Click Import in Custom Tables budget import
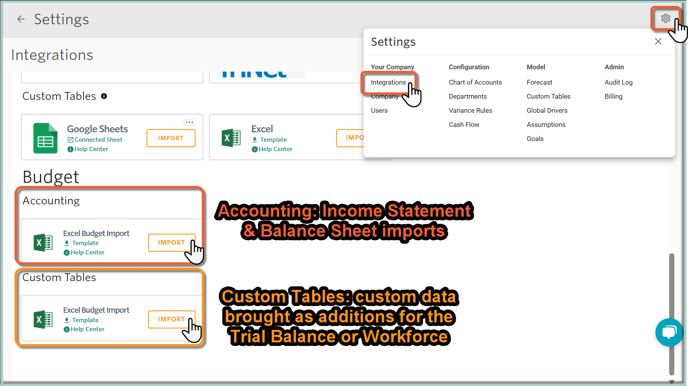The width and height of the screenshot is (688, 386). tap(171, 319)
